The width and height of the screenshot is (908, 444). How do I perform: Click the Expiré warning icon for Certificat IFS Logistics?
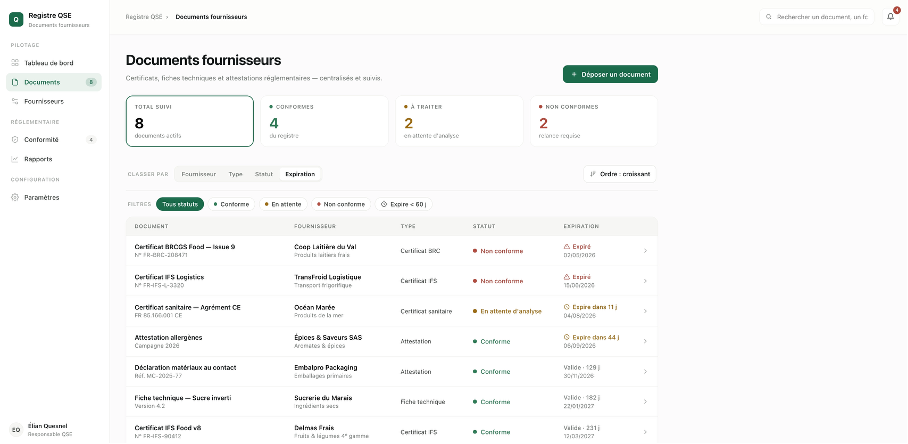point(567,277)
